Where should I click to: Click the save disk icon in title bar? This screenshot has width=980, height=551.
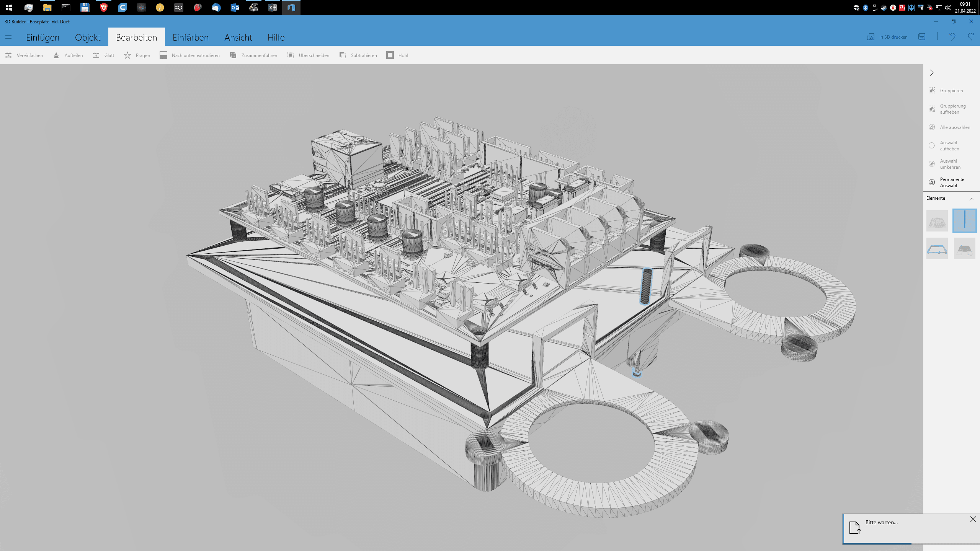922,37
